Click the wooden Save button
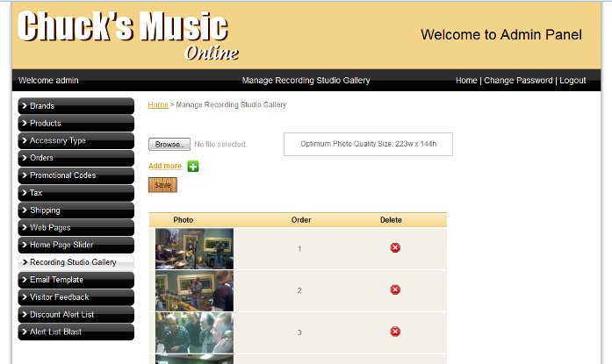 click(162, 185)
